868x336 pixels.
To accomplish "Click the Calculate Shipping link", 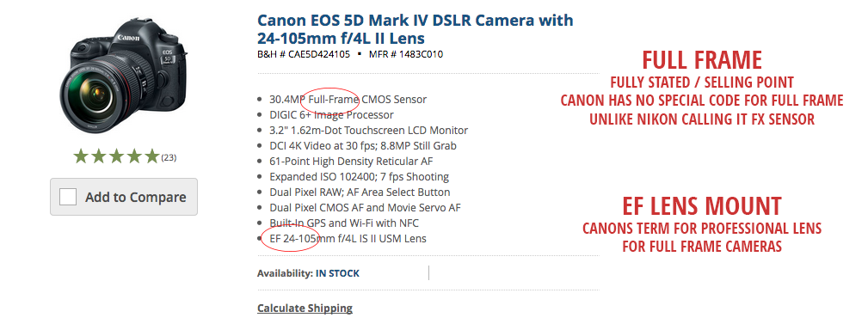I will pyautogui.click(x=305, y=308).
